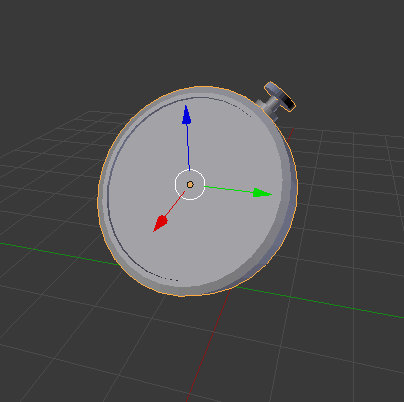
Task: Select the stopwatch crown knob
Action: tap(279, 96)
